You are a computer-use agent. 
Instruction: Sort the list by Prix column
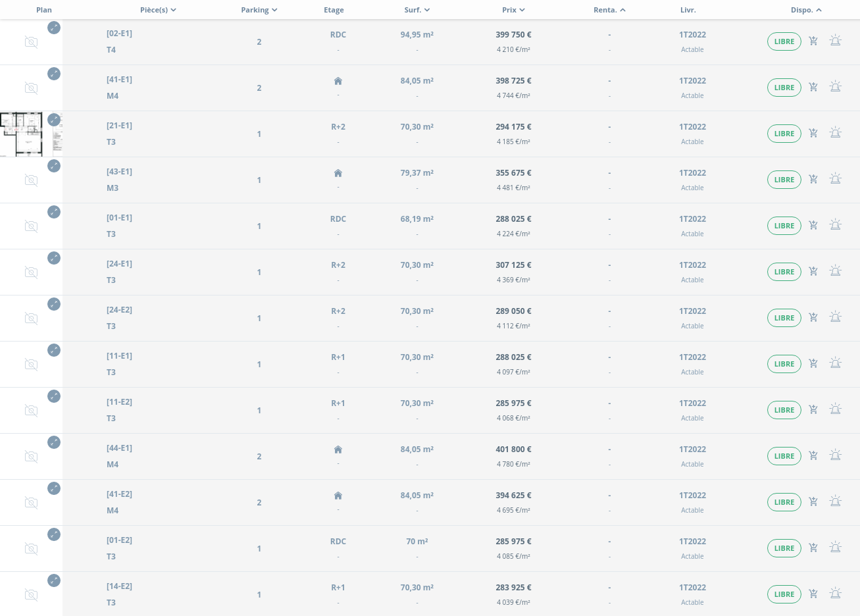tap(513, 10)
